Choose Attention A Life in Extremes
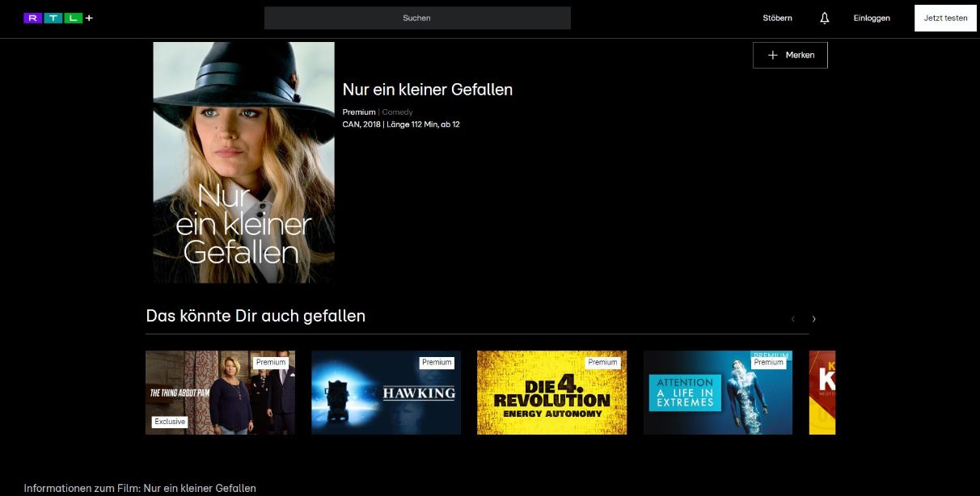 click(x=717, y=393)
